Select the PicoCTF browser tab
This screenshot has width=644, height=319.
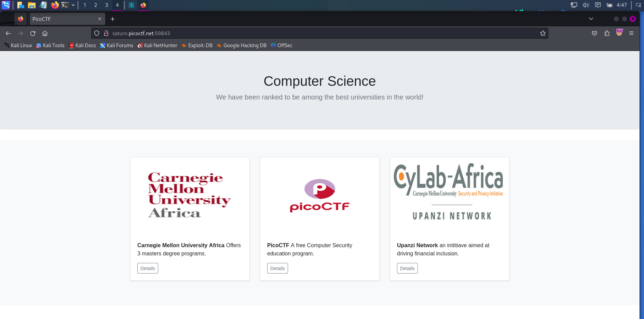pyautogui.click(x=67, y=19)
